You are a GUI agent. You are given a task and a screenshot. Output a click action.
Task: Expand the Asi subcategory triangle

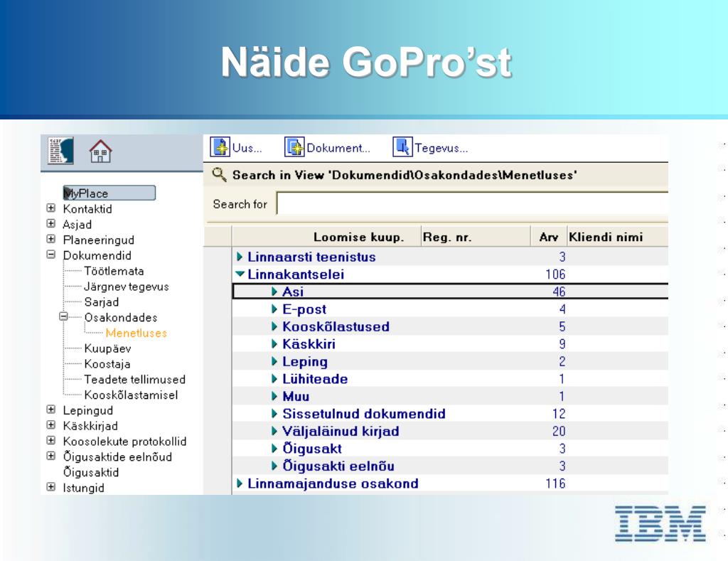coord(274,292)
